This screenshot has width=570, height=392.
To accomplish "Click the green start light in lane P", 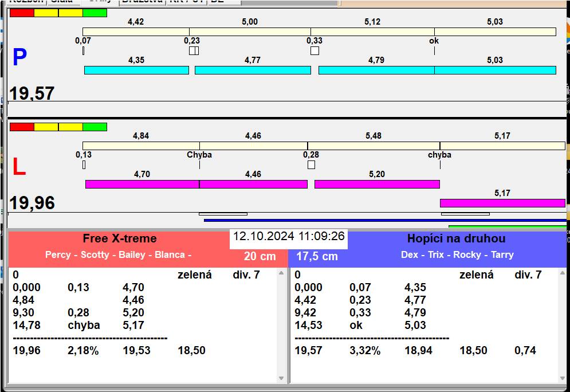I will (95, 13).
